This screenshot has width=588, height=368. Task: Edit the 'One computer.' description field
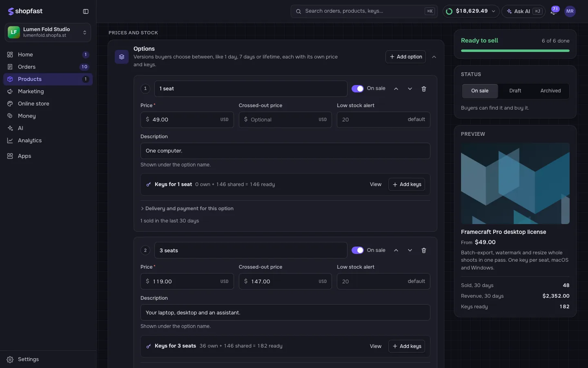click(285, 151)
